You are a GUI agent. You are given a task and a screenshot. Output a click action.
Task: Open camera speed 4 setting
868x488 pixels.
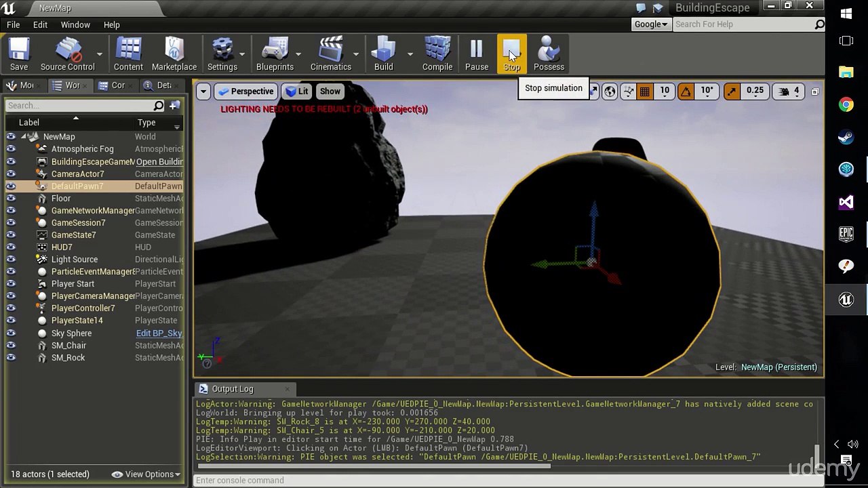coord(790,91)
